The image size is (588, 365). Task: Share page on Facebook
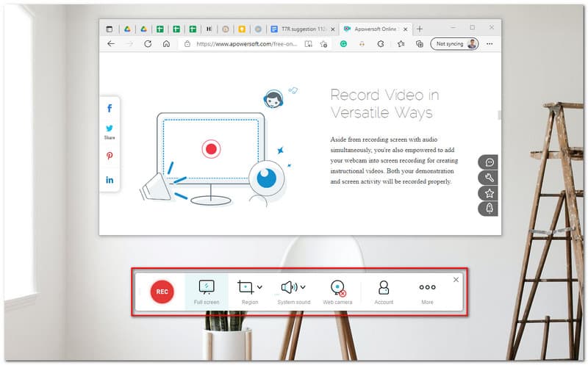(x=110, y=109)
